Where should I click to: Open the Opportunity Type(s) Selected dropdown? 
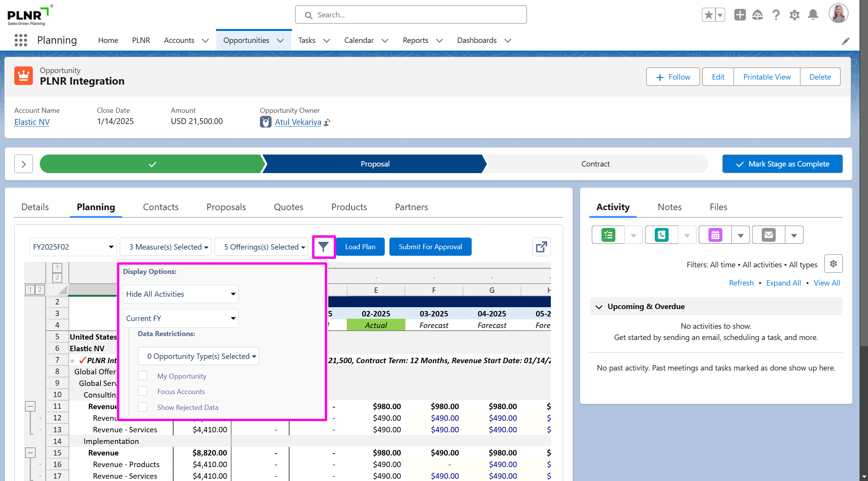pyautogui.click(x=198, y=356)
